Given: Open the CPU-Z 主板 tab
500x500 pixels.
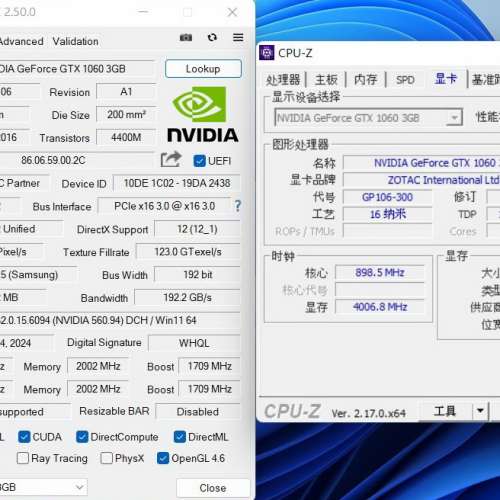Looking at the screenshot, I should point(326,80).
